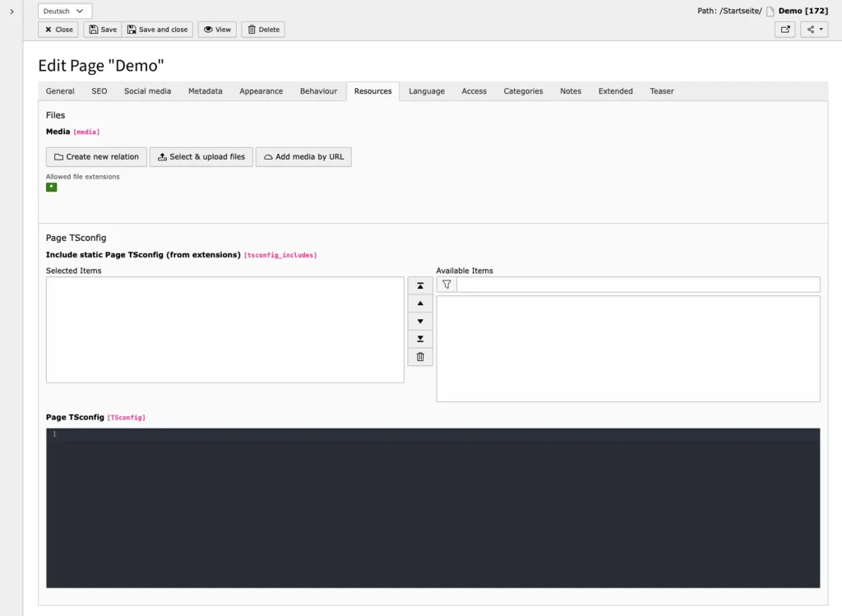
Task: Click the trash icon to remove selected item
Action: coord(420,357)
